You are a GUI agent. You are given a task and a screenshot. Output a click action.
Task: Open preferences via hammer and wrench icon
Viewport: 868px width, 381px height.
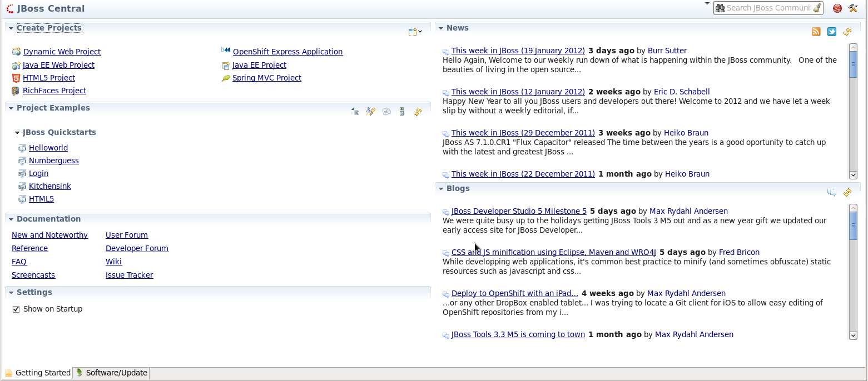tap(853, 8)
